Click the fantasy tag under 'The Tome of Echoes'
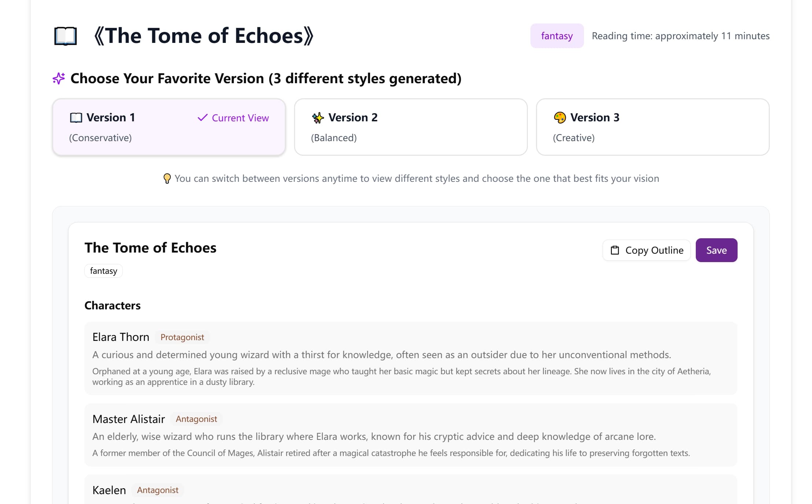 coord(103,271)
